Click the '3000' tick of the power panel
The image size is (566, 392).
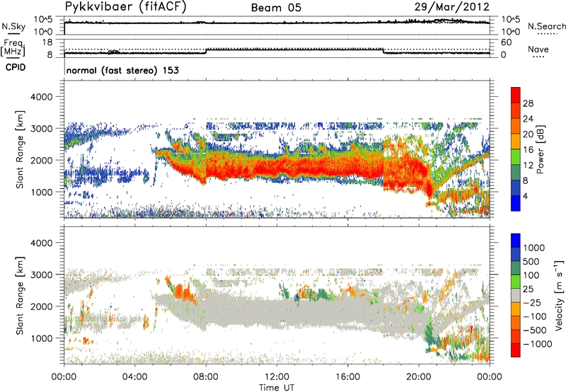click(41, 129)
